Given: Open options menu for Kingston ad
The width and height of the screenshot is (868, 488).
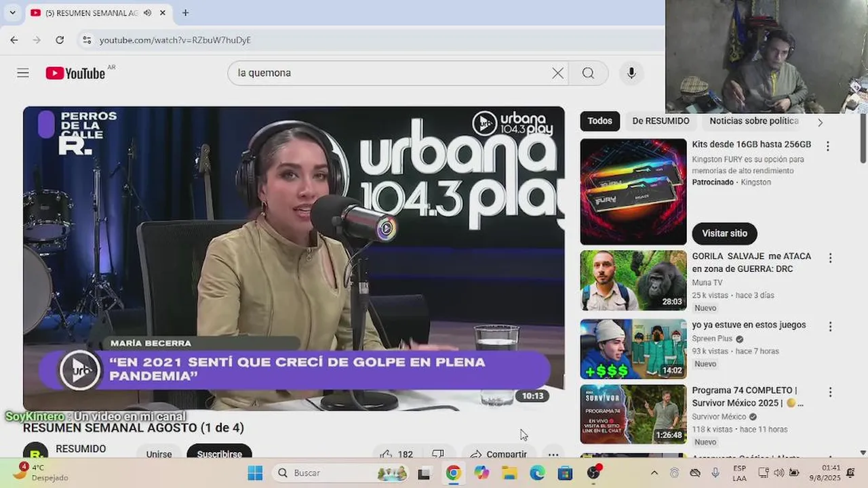Looking at the screenshot, I should point(827,146).
